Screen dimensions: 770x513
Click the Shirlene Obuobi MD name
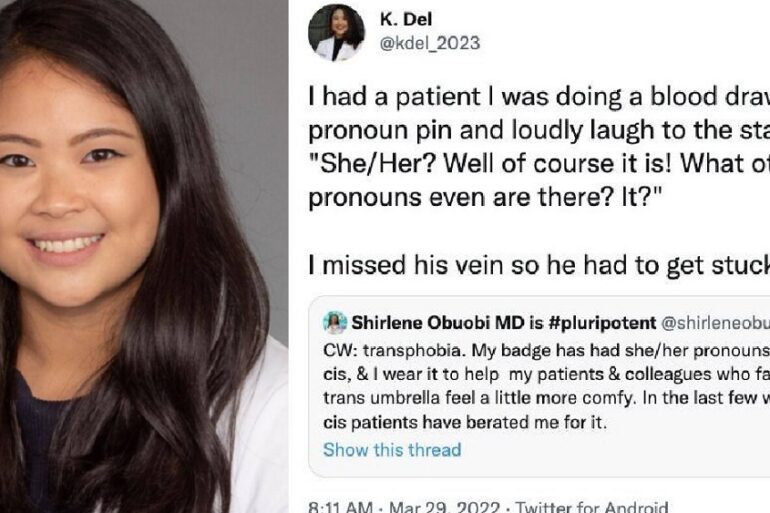(439, 323)
